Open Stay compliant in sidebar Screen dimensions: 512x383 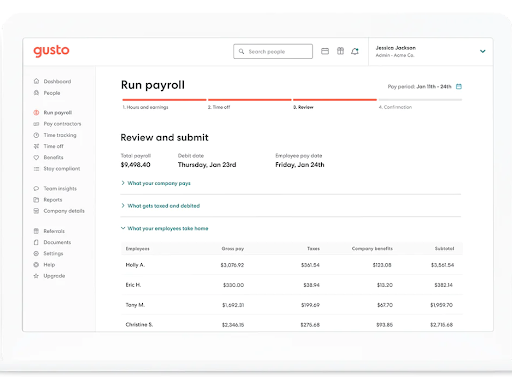coord(62,169)
